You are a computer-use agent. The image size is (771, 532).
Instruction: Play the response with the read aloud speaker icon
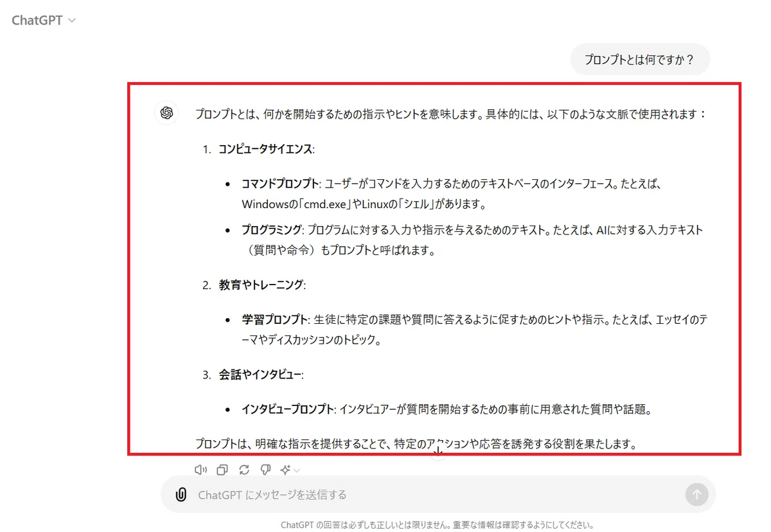click(x=201, y=470)
